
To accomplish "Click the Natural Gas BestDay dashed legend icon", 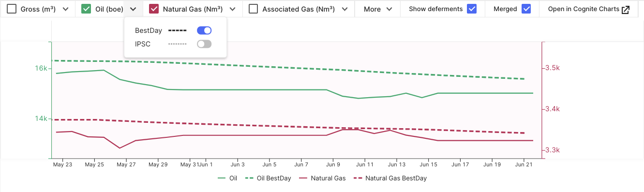I will [x=358, y=178].
